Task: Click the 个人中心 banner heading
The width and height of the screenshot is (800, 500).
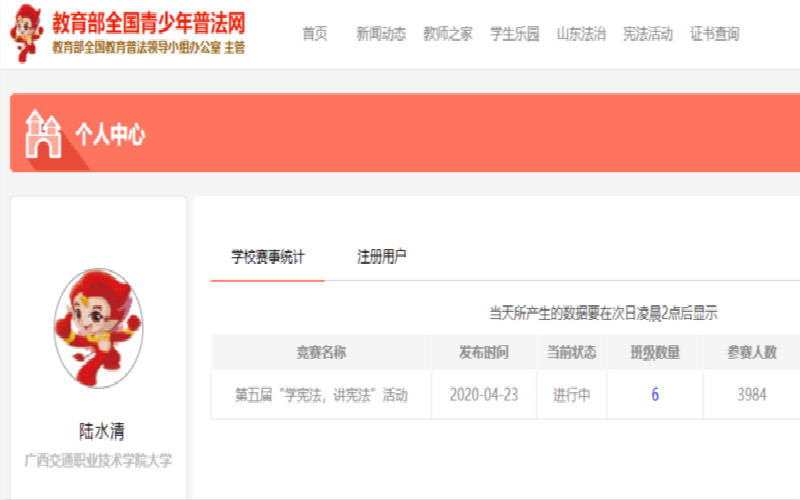Action: [x=110, y=135]
